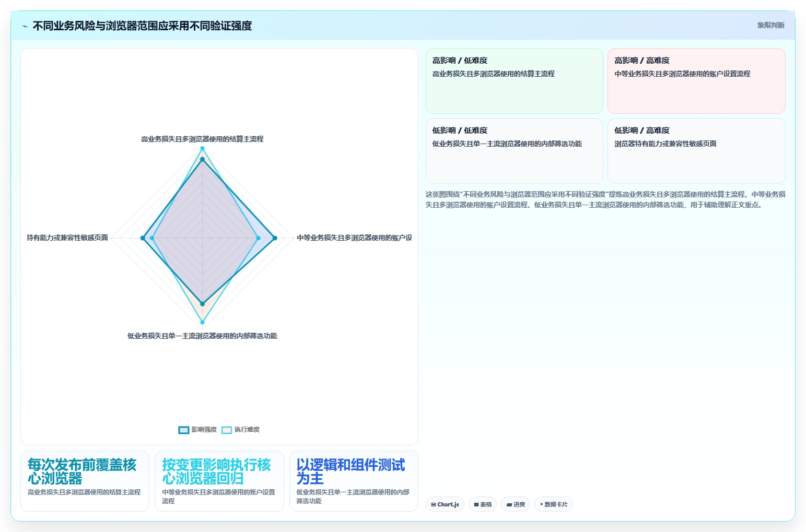Click the 进度 tag chip

[x=516, y=504]
